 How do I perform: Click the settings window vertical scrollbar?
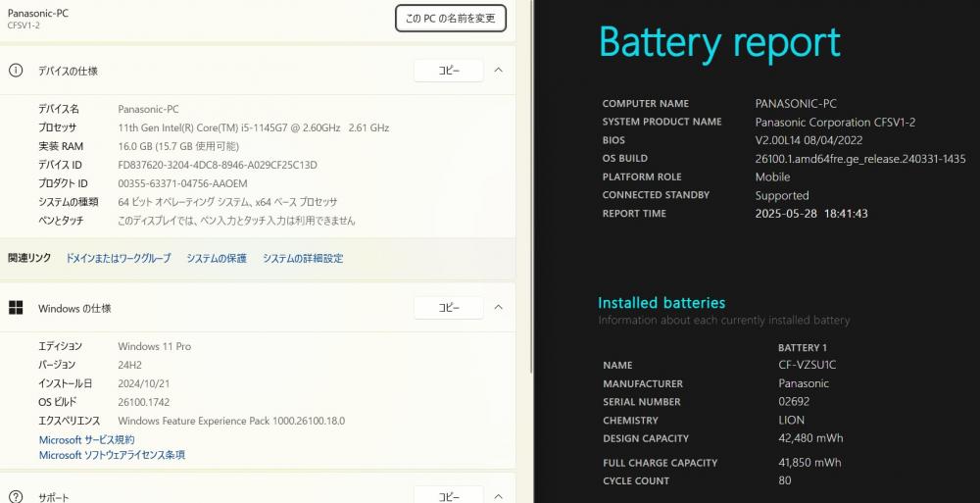(531, 187)
